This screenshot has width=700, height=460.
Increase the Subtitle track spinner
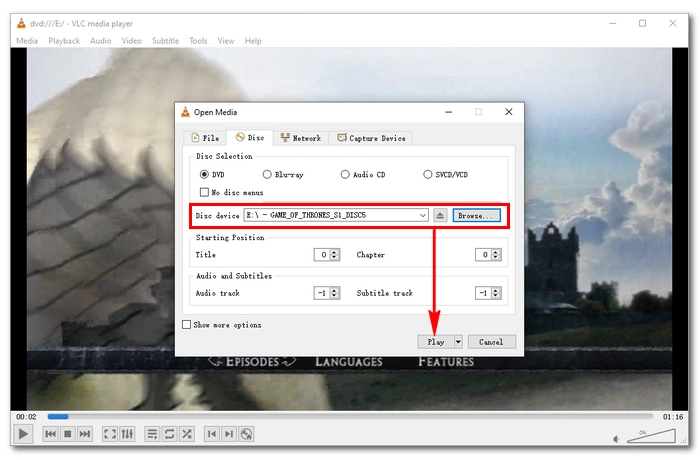click(496, 290)
